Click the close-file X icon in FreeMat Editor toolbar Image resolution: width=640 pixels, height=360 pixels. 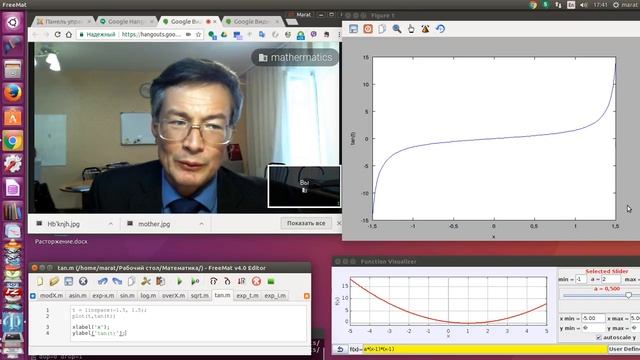[83, 281]
